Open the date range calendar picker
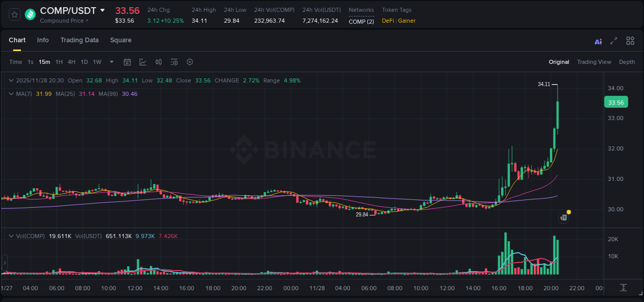 (x=127, y=62)
